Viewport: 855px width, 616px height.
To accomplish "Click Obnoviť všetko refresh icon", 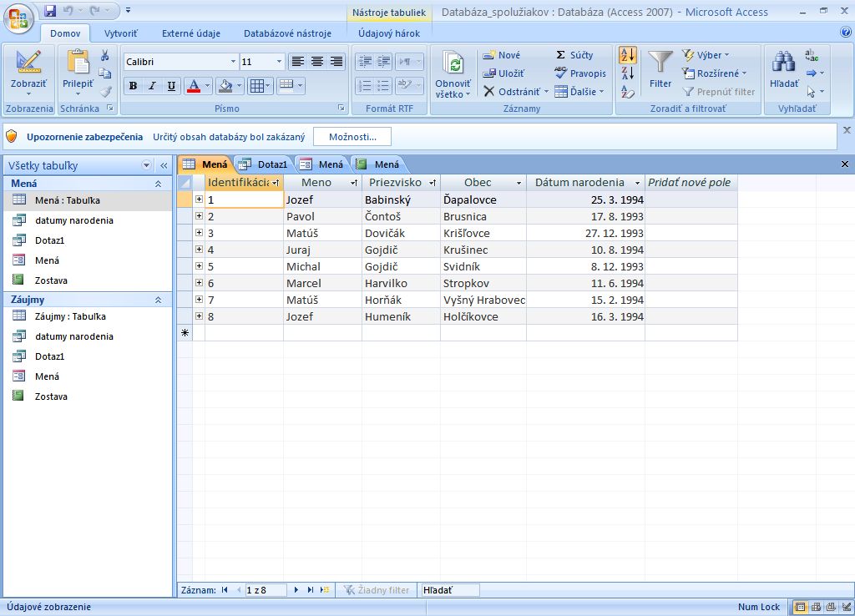I will [453, 64].
